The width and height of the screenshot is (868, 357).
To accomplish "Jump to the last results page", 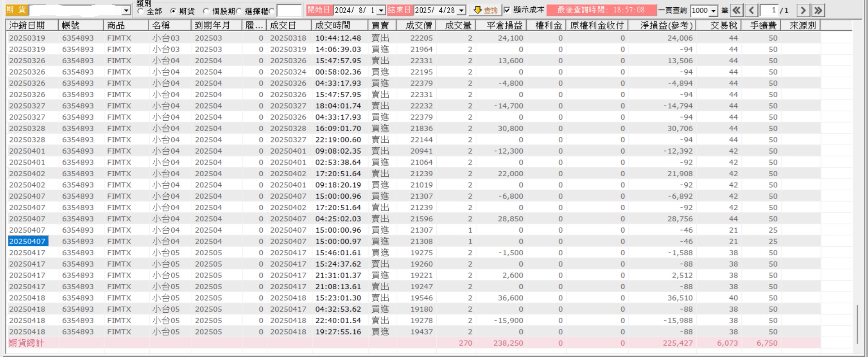I will [x=818, y=10].
